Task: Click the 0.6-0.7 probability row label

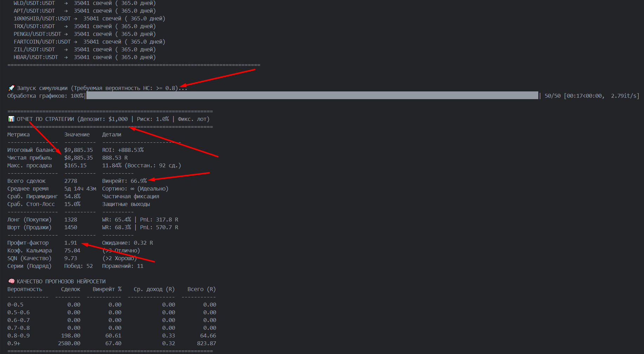Action: (x=19, y=320)
